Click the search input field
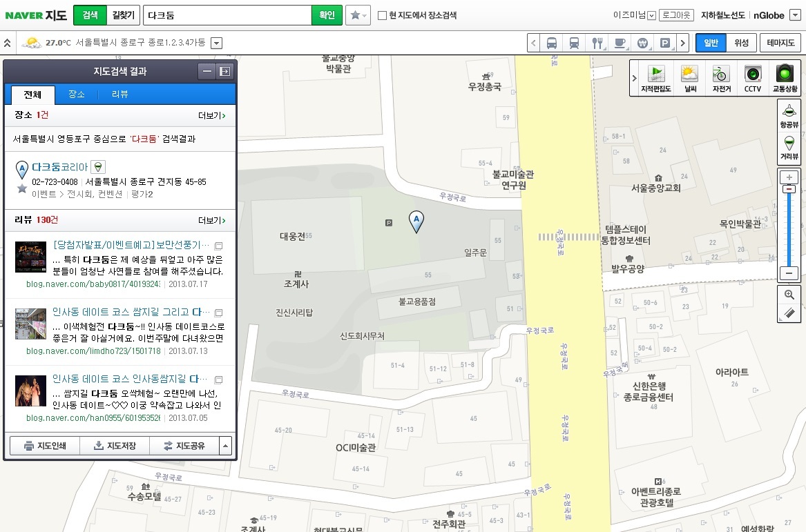This screenshot has width=806, height=532. click(x=228, y=15)
